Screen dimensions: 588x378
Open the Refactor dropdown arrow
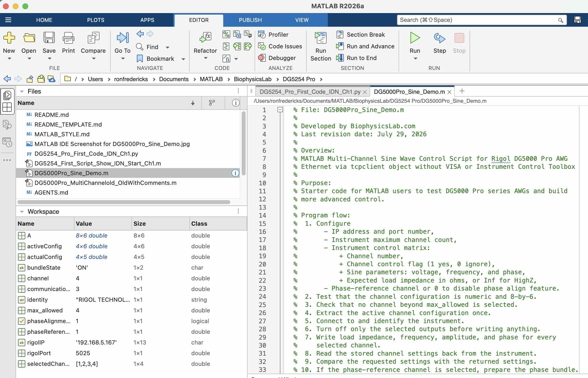tap(206, 58)
